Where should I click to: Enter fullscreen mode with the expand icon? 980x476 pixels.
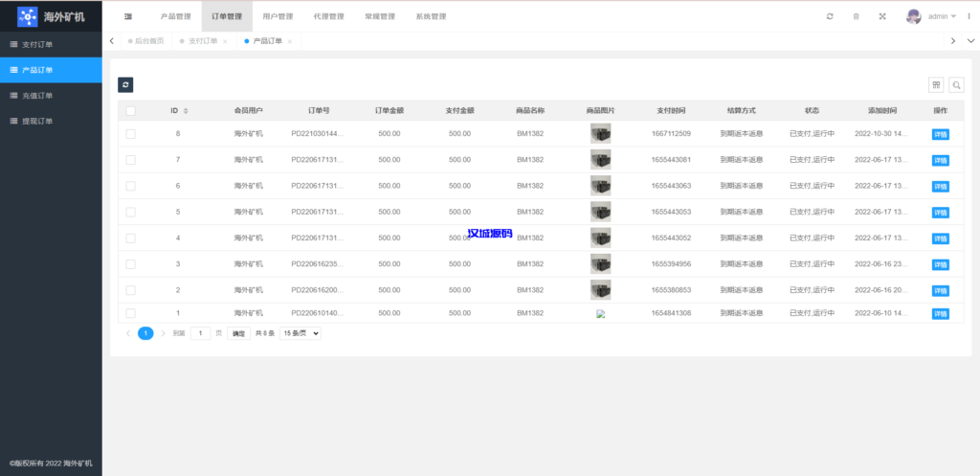881,16
